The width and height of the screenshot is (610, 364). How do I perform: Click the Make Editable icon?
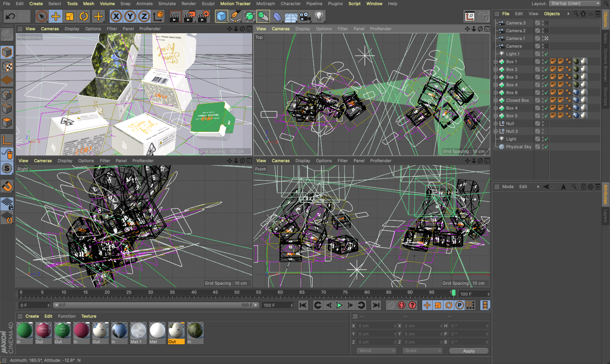pos(7,35)
